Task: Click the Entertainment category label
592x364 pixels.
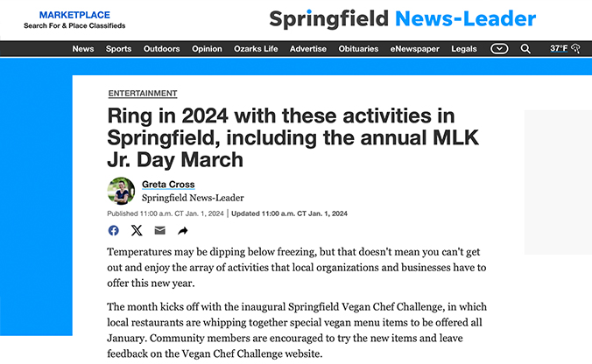Action: [143, 94]
